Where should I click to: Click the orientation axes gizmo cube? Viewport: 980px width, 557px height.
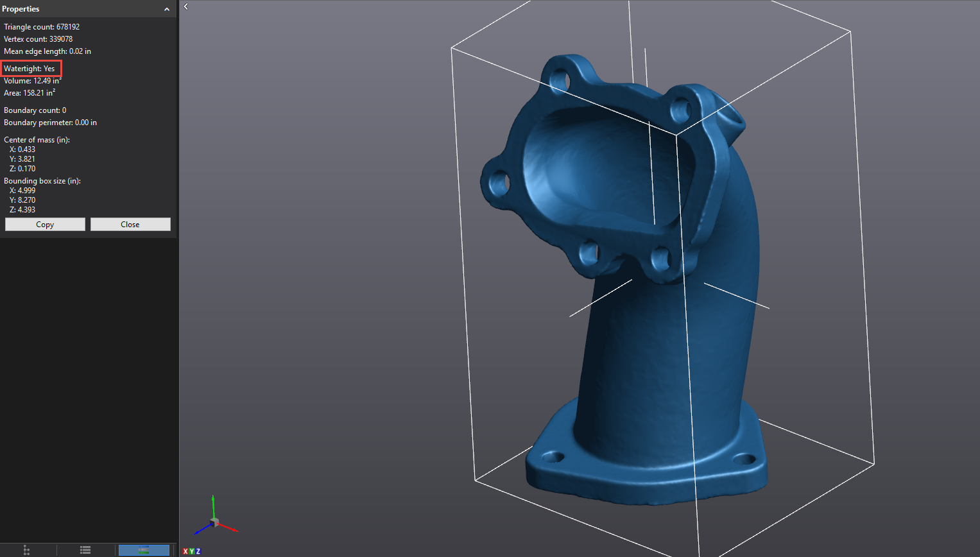coord(214,521)
